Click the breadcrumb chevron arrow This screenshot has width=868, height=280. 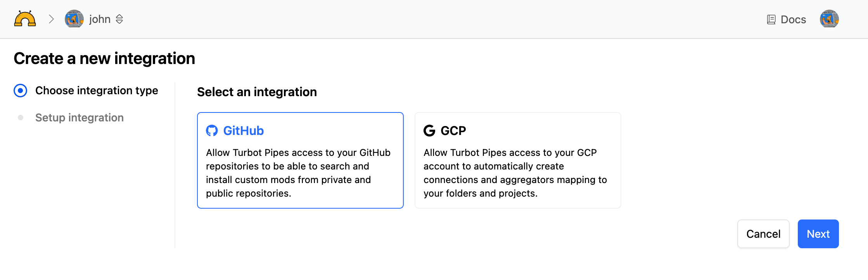coord(51,19)
